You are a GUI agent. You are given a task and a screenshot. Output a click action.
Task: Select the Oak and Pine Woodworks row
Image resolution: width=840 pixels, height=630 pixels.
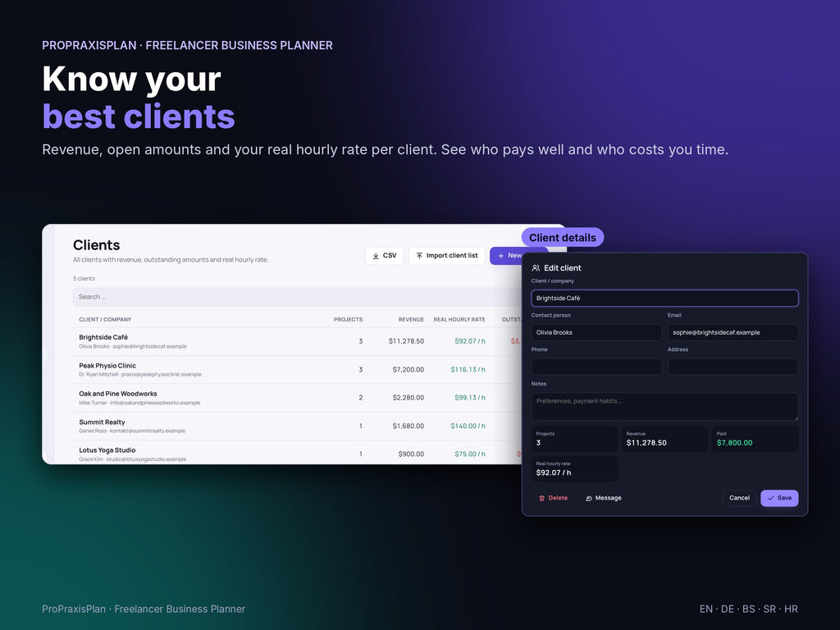click(x=297, y=398)
